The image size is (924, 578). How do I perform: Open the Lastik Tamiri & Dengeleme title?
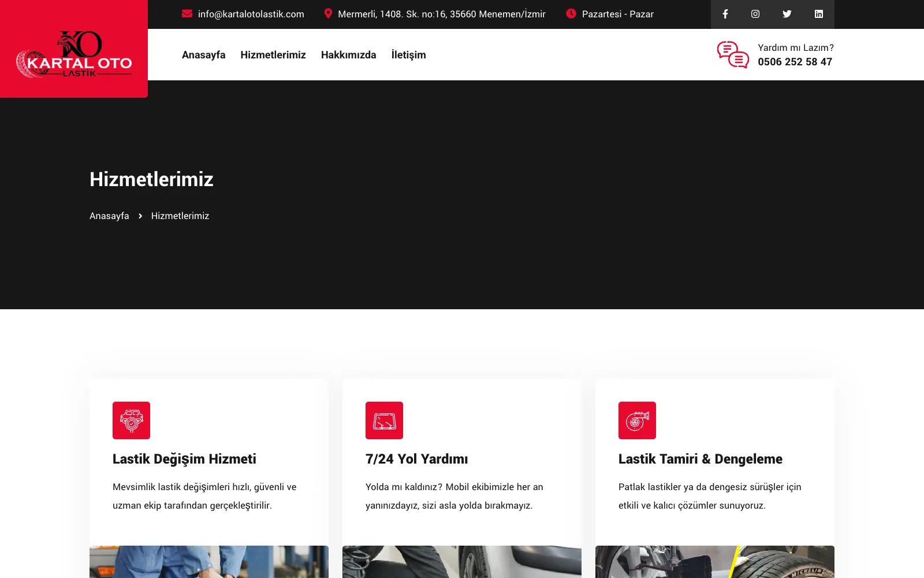tap(700, 459)
